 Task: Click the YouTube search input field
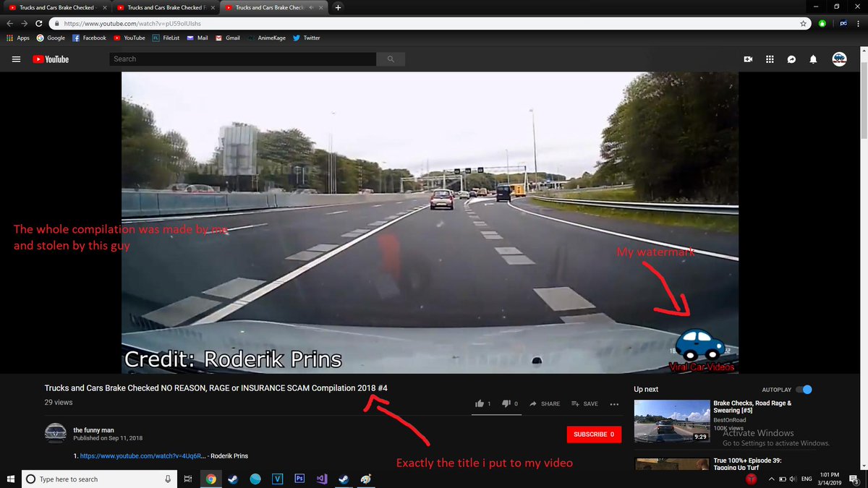[x=243, y=59]
